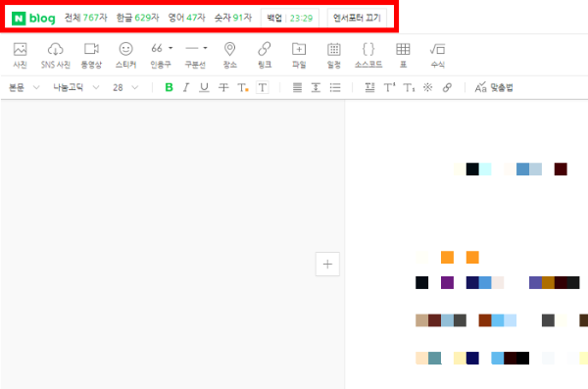The image size is (588, 389).
Task: Click the Naver blog logo
Action: [x=33, y=18]
